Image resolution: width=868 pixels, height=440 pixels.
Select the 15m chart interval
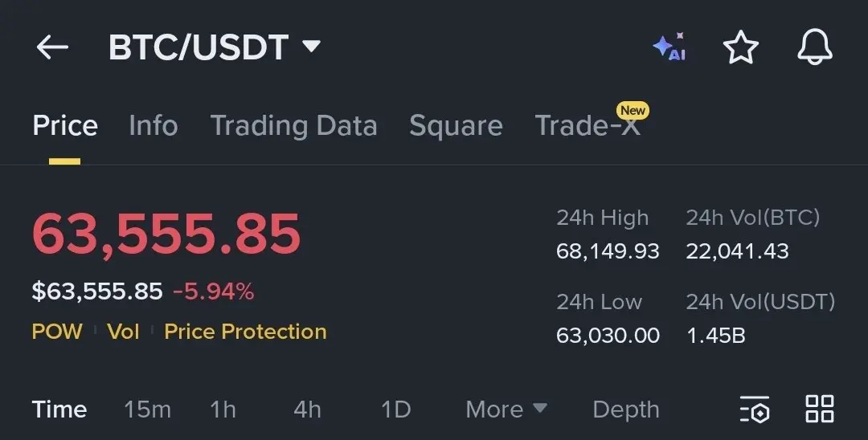(x=147, y=409)
